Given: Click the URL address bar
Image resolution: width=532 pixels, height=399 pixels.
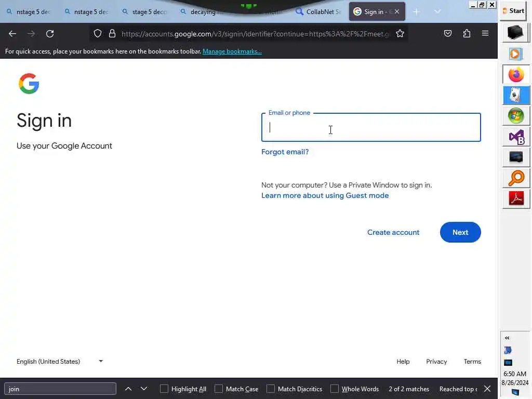Looking at the screenshot, I should coord(256,34).
